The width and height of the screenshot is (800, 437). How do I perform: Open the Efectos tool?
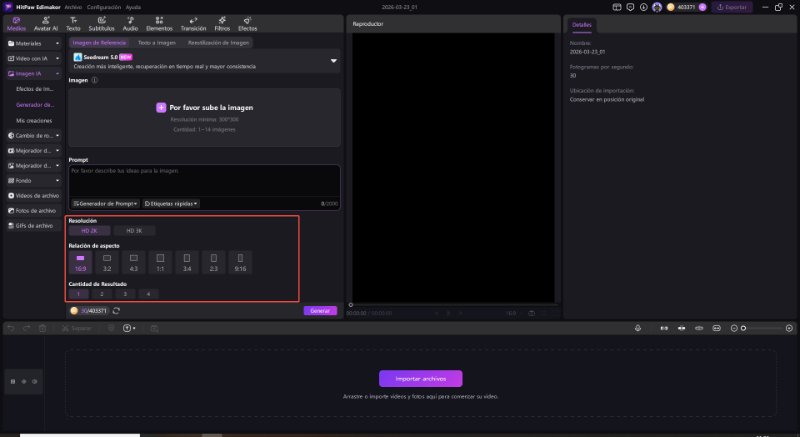247,24
